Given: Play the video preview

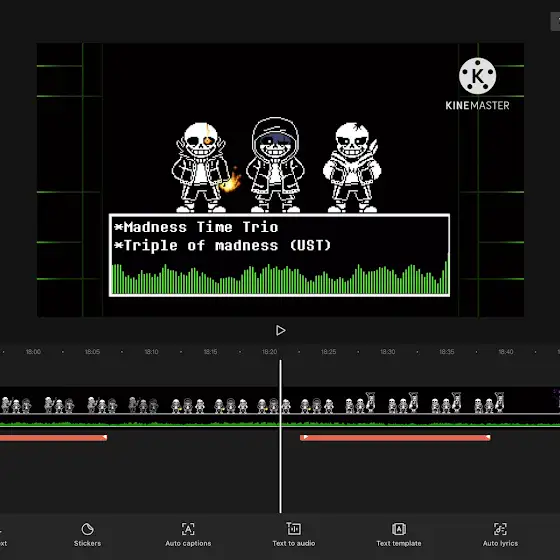Looking at the screenshot, I should click(x=280, y=330).
